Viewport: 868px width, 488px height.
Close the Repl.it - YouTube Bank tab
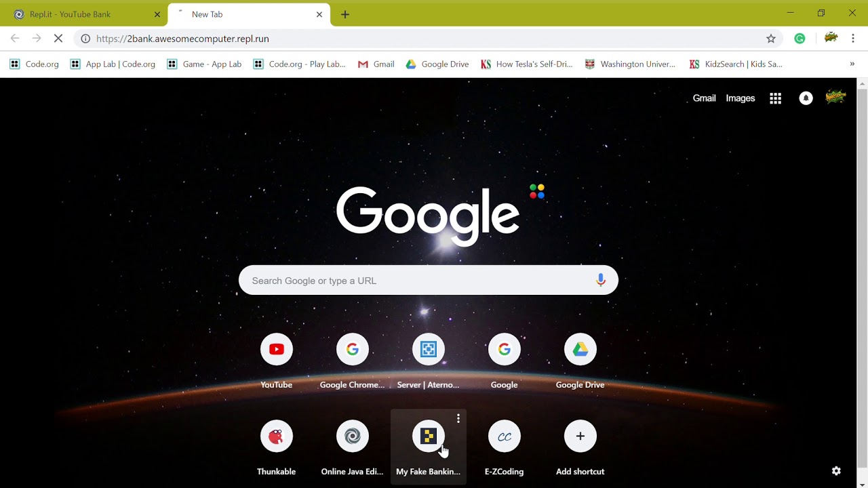tap(157, 14)
